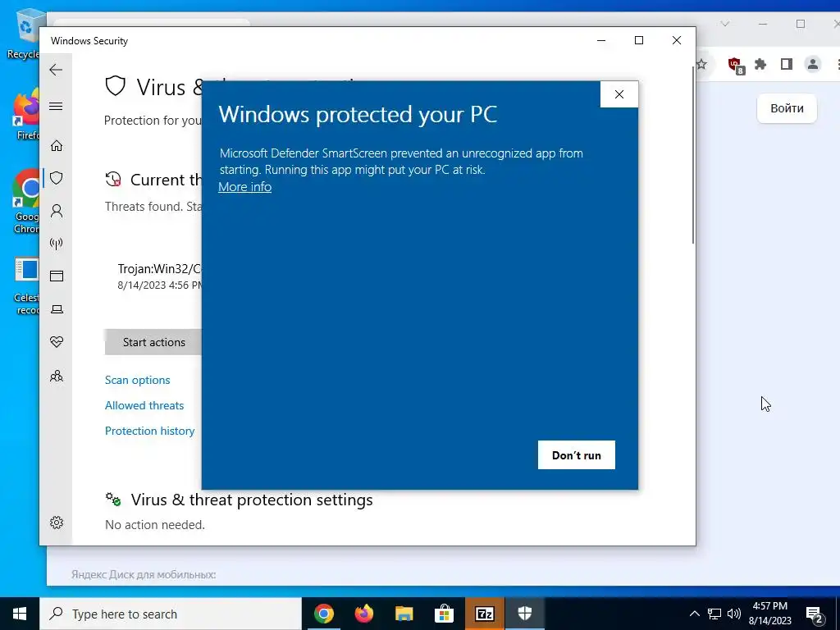Image resolution: width=840 pixels, height=630 pixels.
Task: Open Firewall & network protection icon
Action: 57,244
